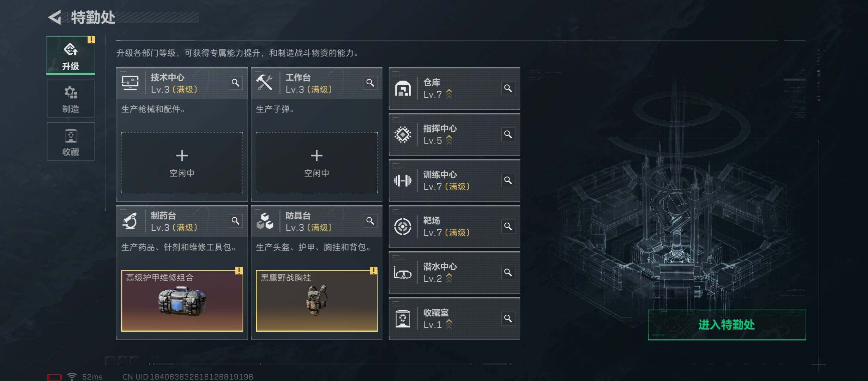The height and width of the screenshot is (381, 868).
Task: Select the 训练中心 department row
Action: [x=454, y=181]
